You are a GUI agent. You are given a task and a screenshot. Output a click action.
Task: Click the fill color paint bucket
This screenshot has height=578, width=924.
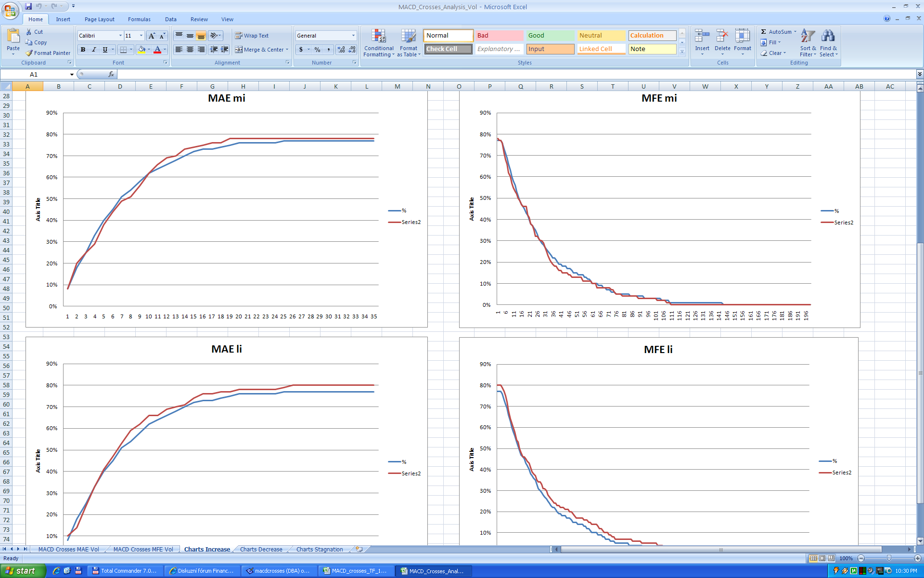141,50
